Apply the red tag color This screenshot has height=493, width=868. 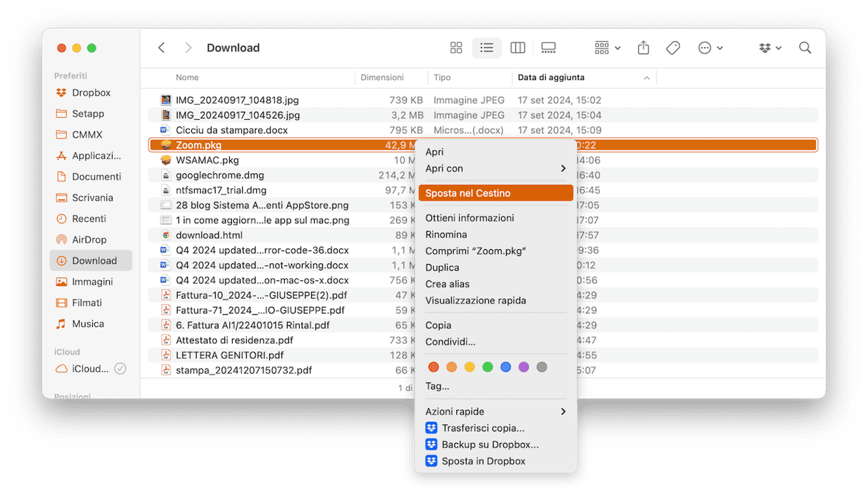click(x=433, y=367)
